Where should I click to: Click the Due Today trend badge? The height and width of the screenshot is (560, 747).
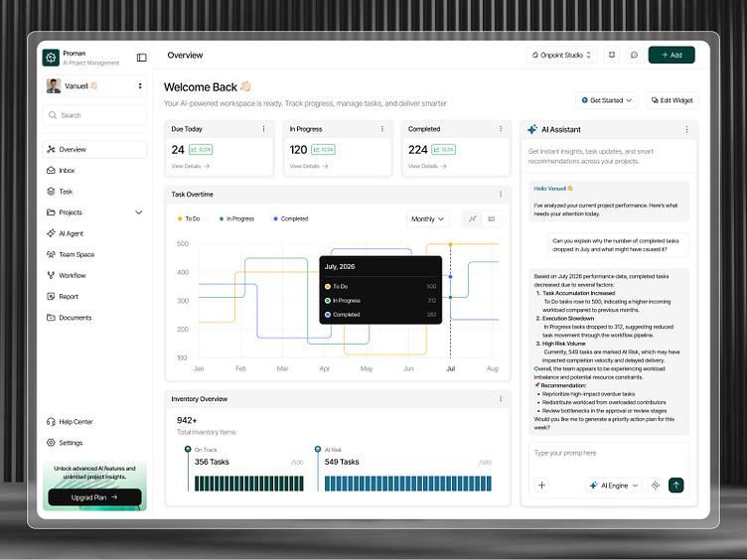tap(201, 150)
